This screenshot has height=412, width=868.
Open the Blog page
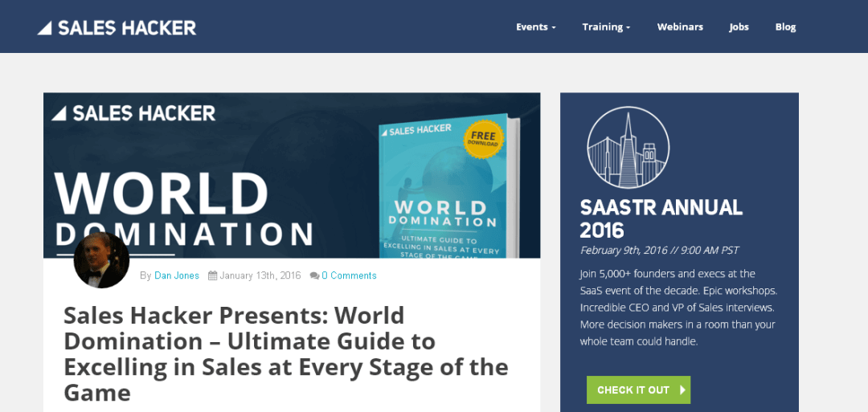click(785, 27)
